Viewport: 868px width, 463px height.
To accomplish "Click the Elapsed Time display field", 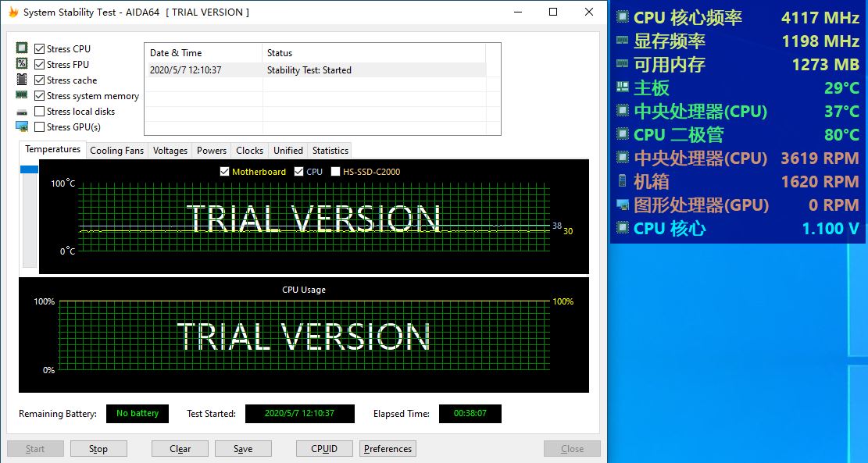I will pyautogui.click(x=470, y=413).
